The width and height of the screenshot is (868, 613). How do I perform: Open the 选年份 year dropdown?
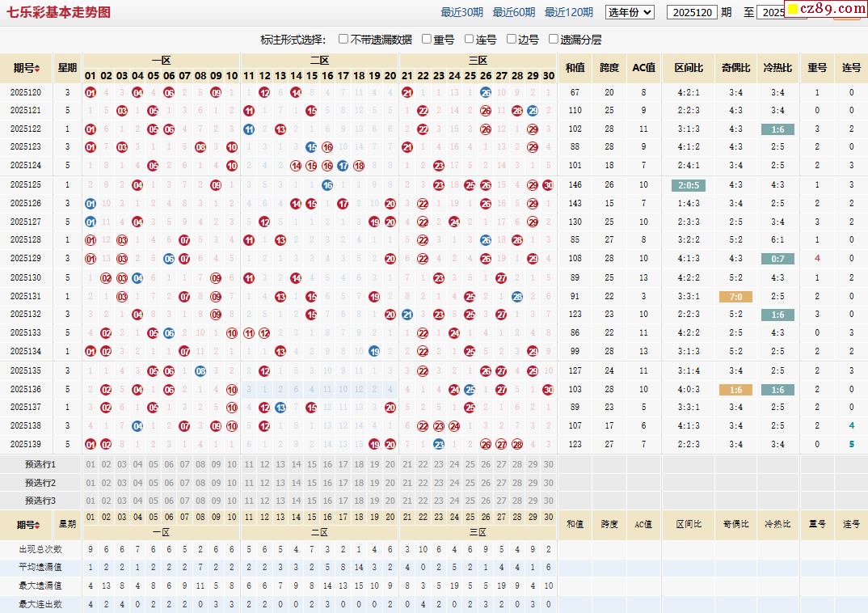[630, 12]
